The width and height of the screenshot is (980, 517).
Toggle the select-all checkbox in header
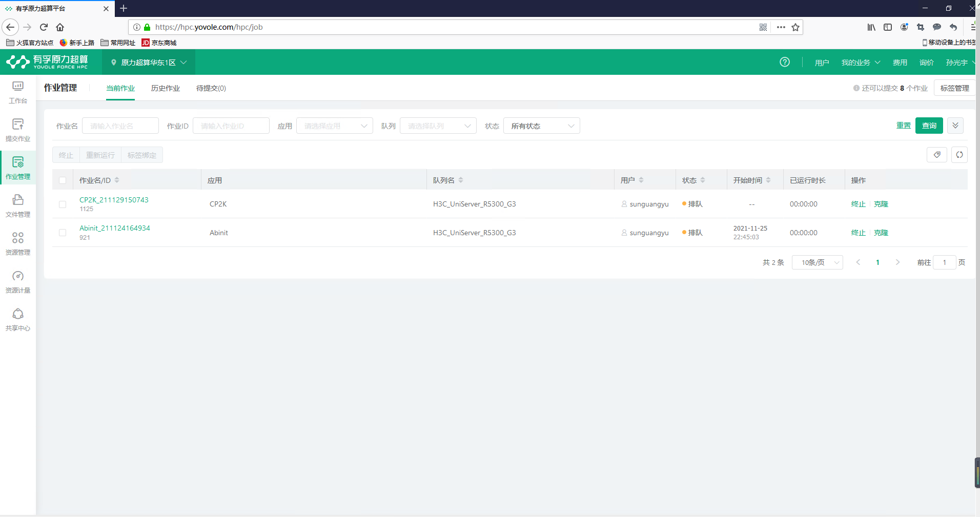tap(63, 180)
